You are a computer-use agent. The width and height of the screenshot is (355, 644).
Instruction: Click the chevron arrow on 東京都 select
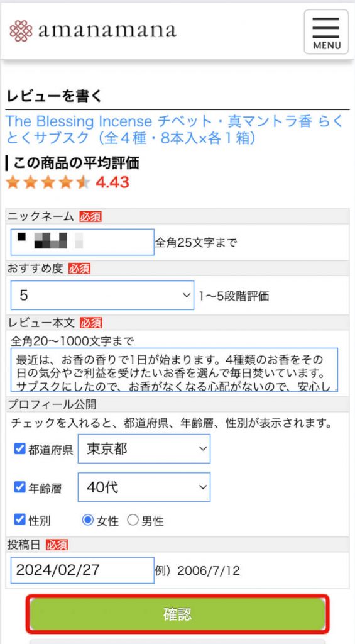pyautogui.click(x=203, y=448)
